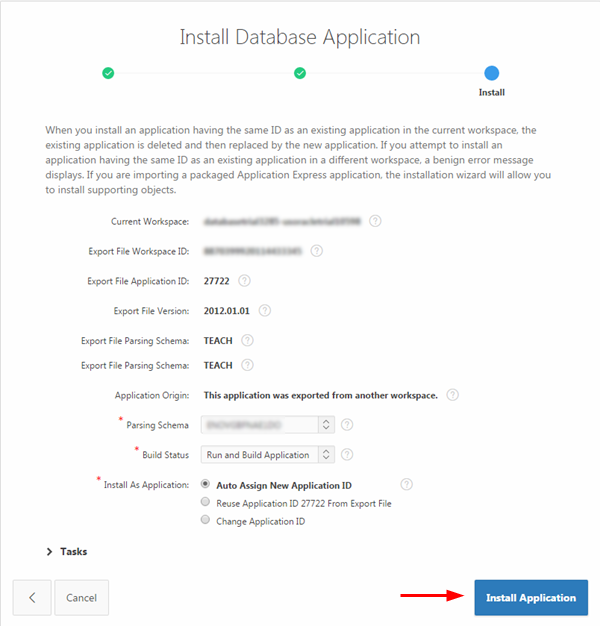The height and width of the screenshot is (626, 600).
Task: Click the version value 2012.01.01
Action: point(226,311)
